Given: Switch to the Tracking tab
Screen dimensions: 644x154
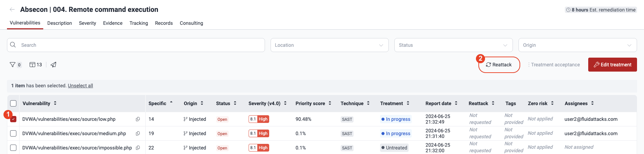Looking at the screenshot, I should [x=139, y=23].
